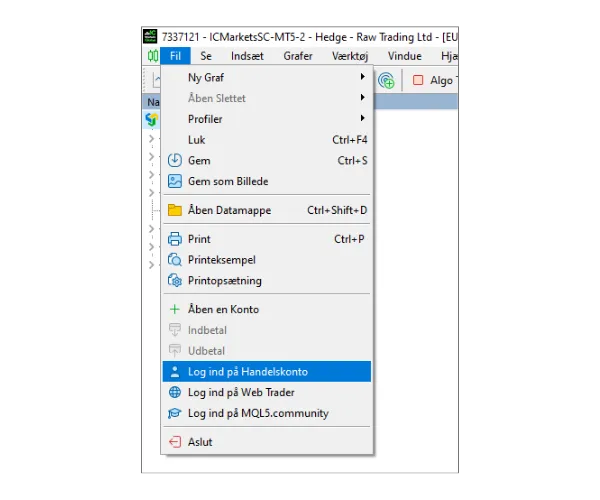This screenshot has width=600, height=500.
Task: Expand the Ny Graf submenu arrow
Action: (x=362, y=77)
